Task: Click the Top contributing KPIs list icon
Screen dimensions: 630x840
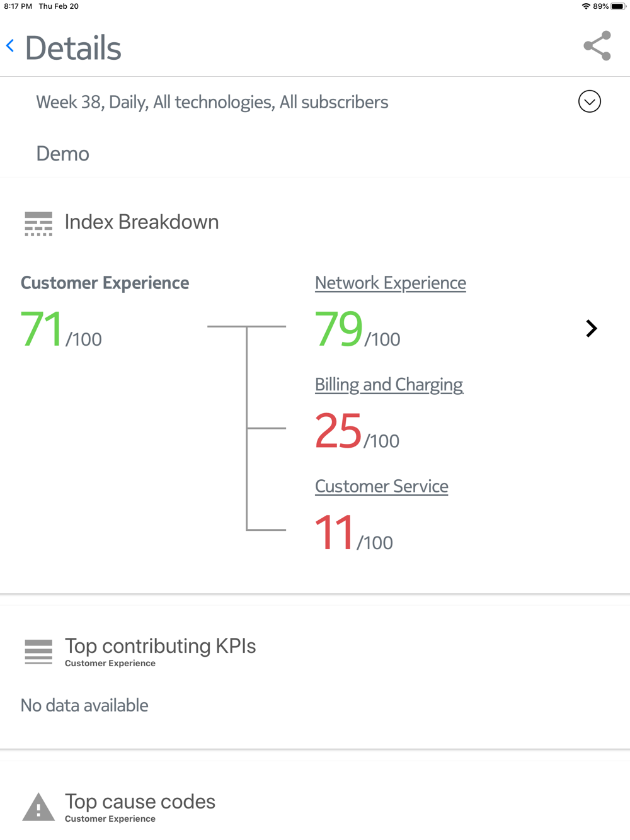Action: coord(38,652)
